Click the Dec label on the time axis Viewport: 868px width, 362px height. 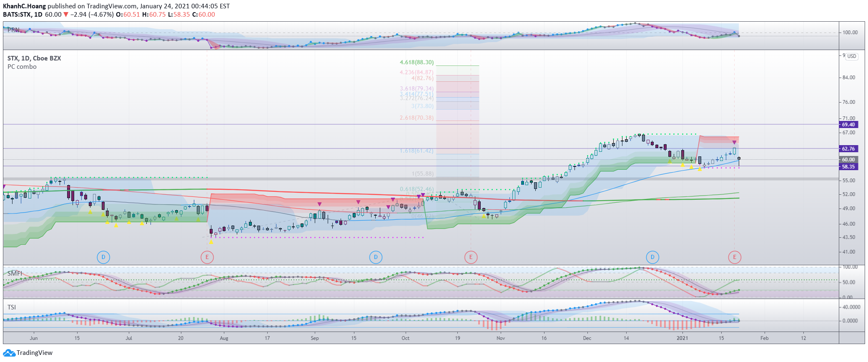(x=587, y=338)
